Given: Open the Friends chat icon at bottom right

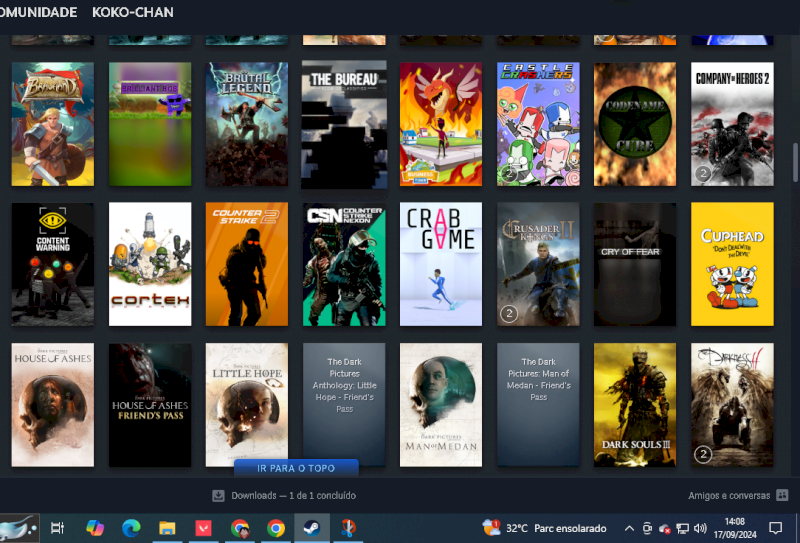Looking at the screenshot, I should [x=782, y=495].
